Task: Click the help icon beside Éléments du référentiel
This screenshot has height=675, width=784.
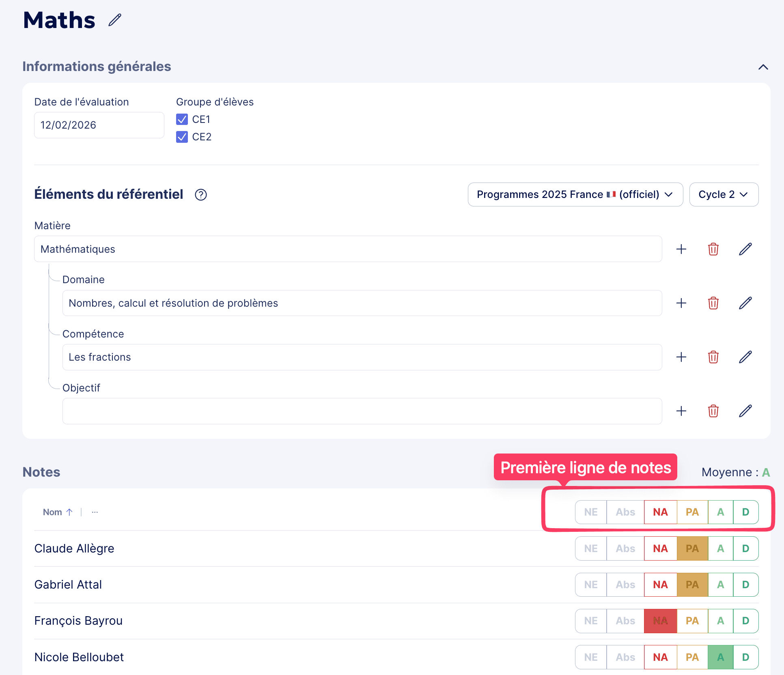Action: pos(201,195)
